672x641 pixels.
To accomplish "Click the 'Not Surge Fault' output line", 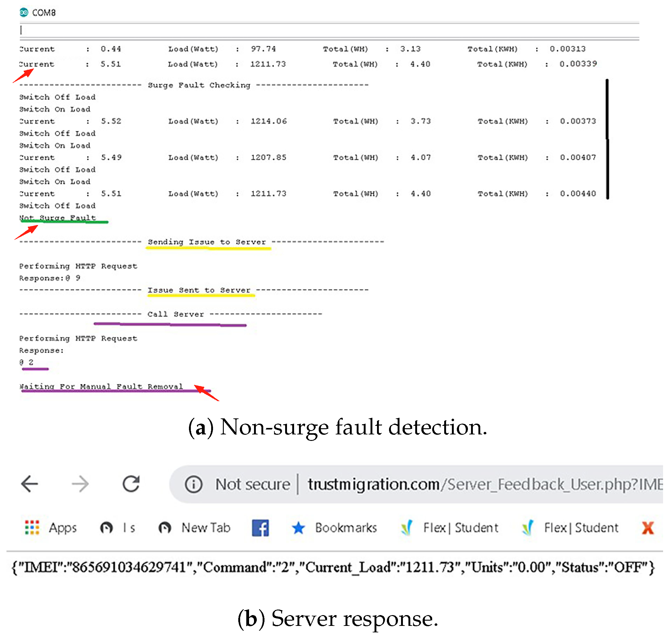I will pos(57,218).
